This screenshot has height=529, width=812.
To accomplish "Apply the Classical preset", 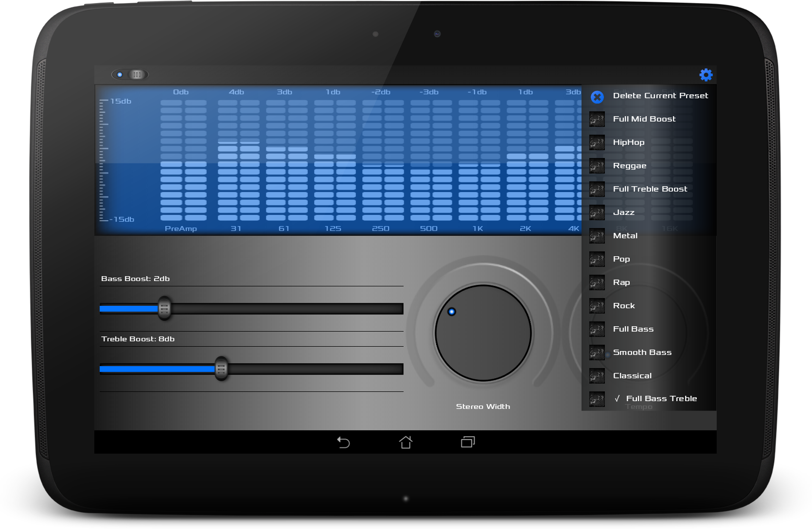I will (x=649, y=376).
